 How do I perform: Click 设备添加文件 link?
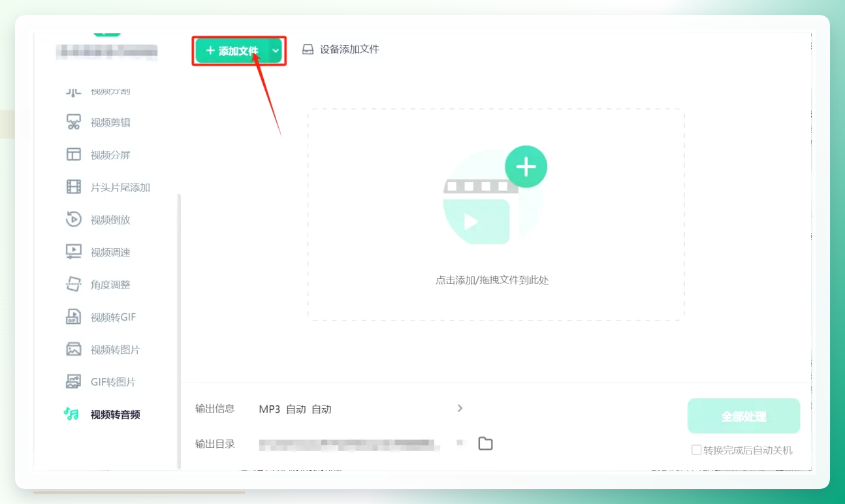coord(349,50)
